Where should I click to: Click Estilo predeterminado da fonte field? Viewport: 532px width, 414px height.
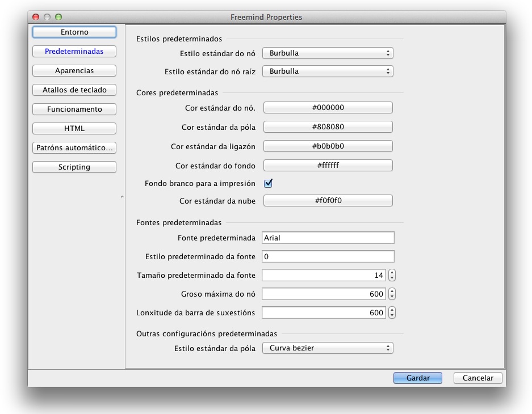[328, 257]
